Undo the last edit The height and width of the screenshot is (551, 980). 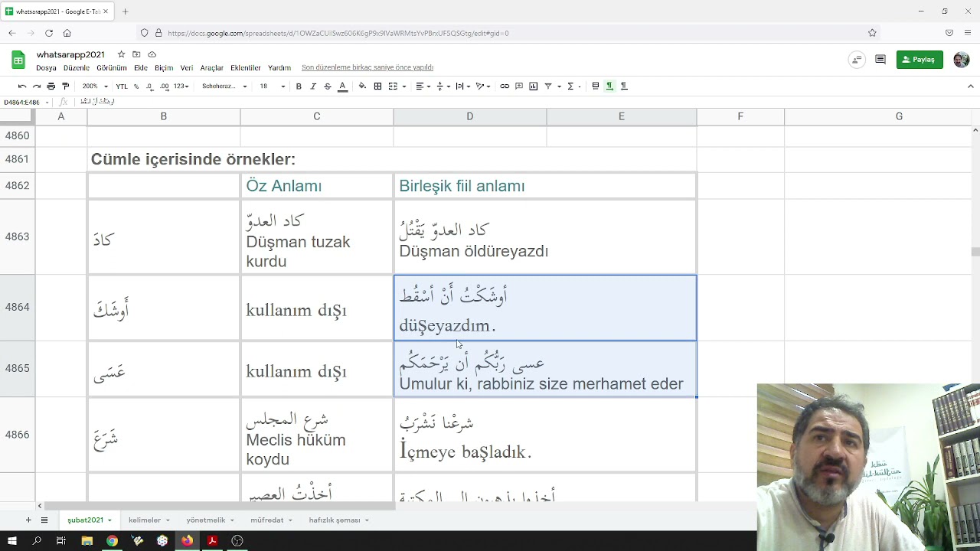21,86
